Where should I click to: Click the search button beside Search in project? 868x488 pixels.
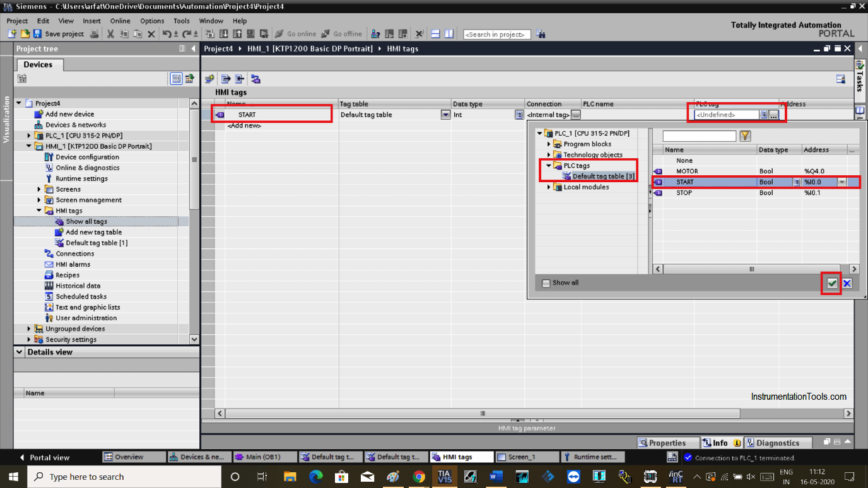coord(541,34)
